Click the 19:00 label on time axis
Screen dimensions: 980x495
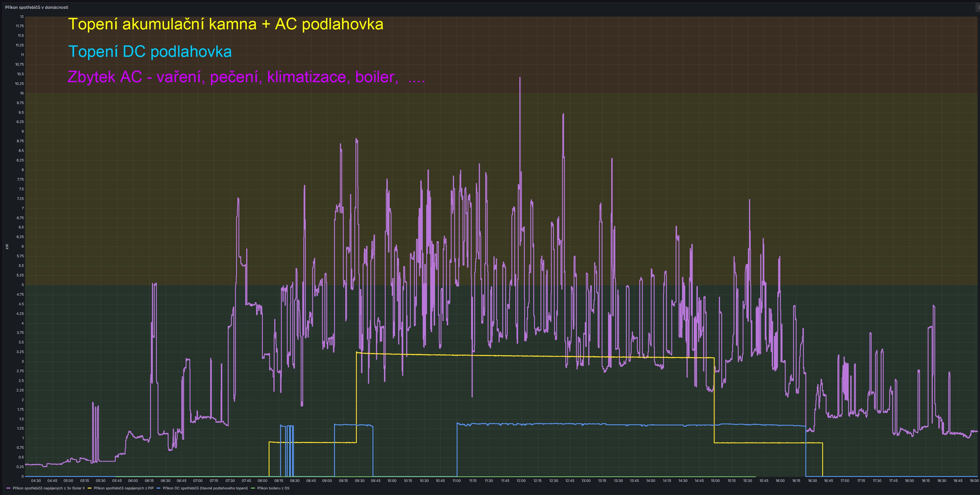point(974,481)
